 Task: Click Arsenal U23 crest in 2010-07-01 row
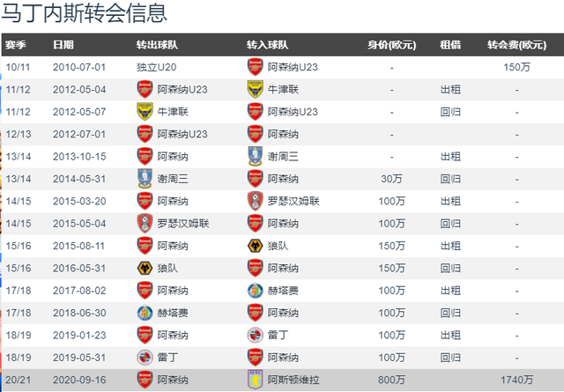click(255, 67)
